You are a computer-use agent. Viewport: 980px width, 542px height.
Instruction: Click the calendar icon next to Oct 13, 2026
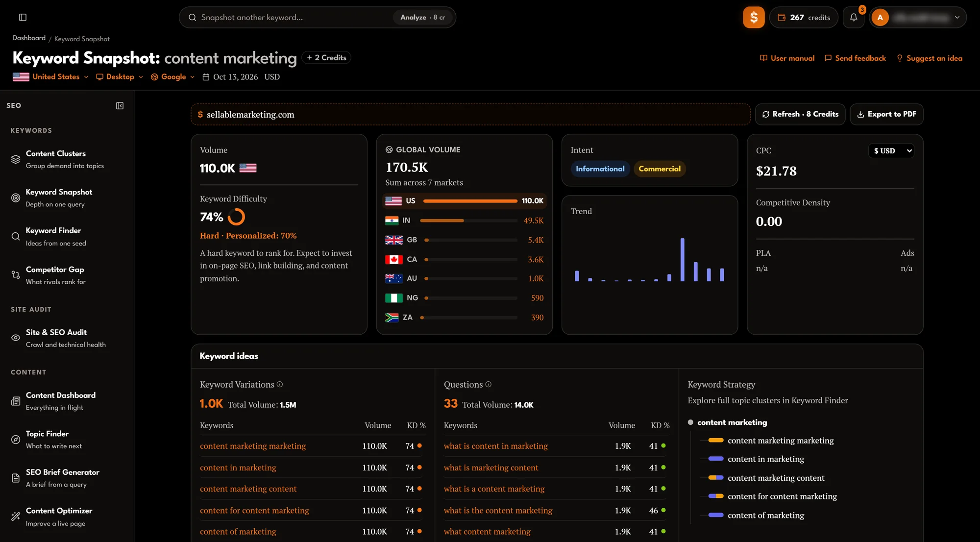click(206, 77)
